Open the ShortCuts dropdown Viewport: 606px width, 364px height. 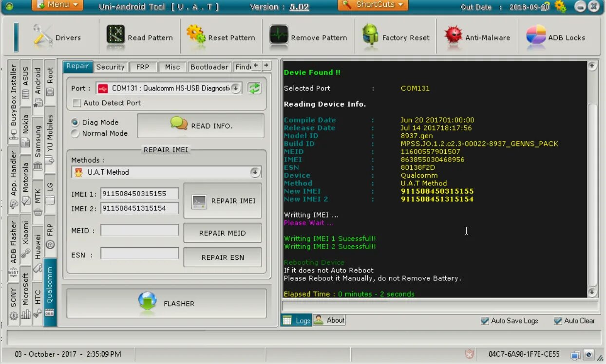coord(373,5)
